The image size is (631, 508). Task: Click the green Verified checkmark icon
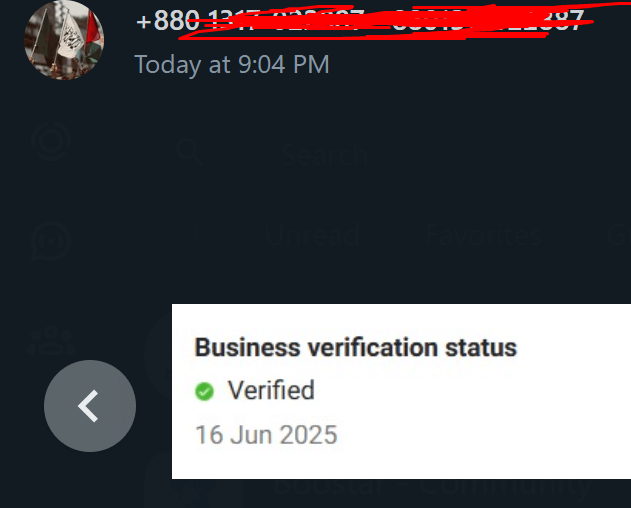tap(204, 391)
